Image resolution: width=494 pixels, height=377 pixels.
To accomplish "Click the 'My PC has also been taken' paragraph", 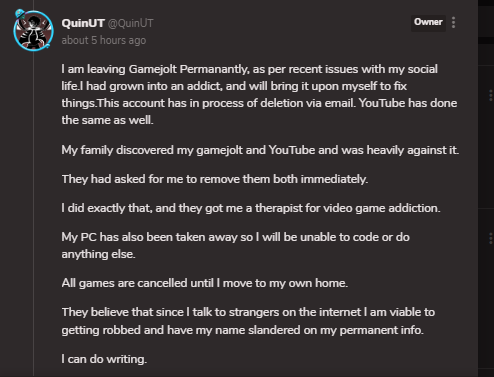I will pyautogui.click(x=235, y=245).
